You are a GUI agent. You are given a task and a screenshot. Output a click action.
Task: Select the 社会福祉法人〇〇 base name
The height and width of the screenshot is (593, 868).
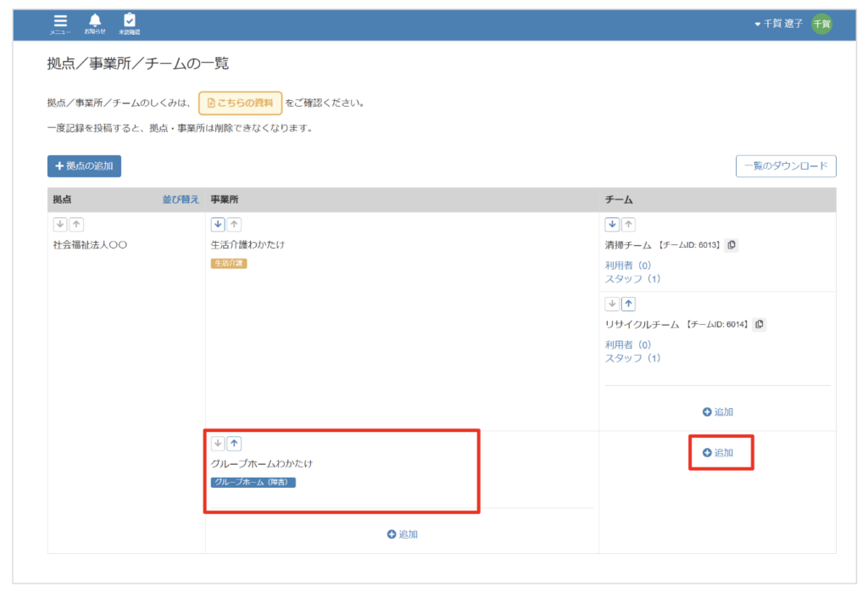pyautogui.click(x=90, y=244)
